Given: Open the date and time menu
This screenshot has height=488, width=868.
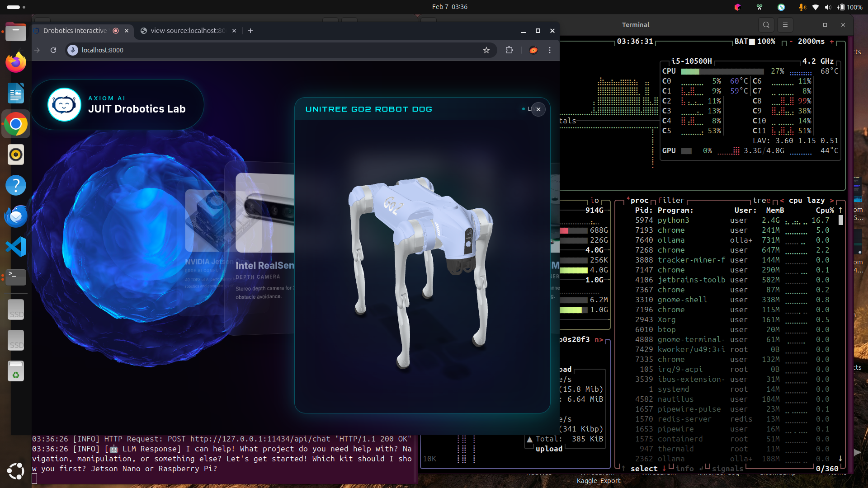Looking at the screenshot, I should tap(450, 7).
